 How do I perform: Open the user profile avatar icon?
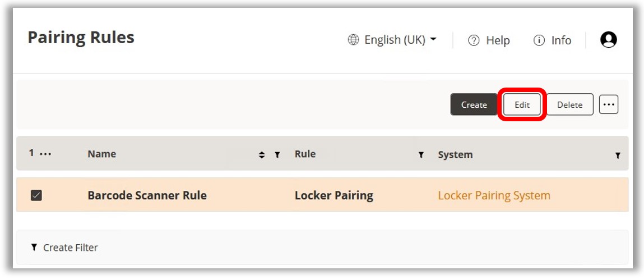point(608,39)
